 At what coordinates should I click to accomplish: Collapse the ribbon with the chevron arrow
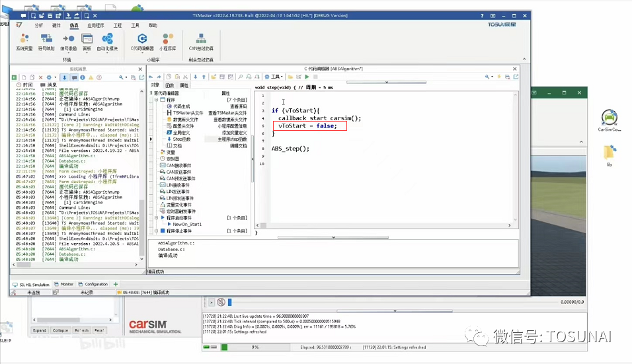tap(524, 59)
